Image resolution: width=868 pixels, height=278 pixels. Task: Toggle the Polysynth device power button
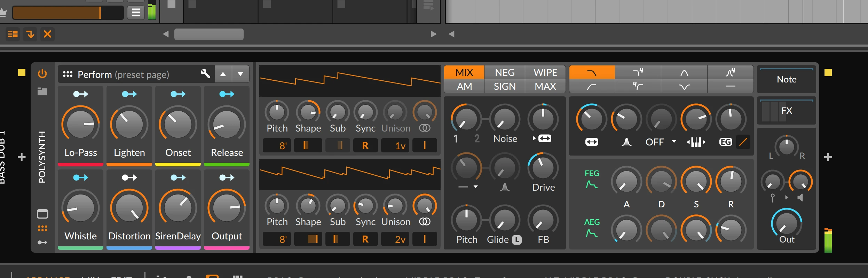click(42, 73)
